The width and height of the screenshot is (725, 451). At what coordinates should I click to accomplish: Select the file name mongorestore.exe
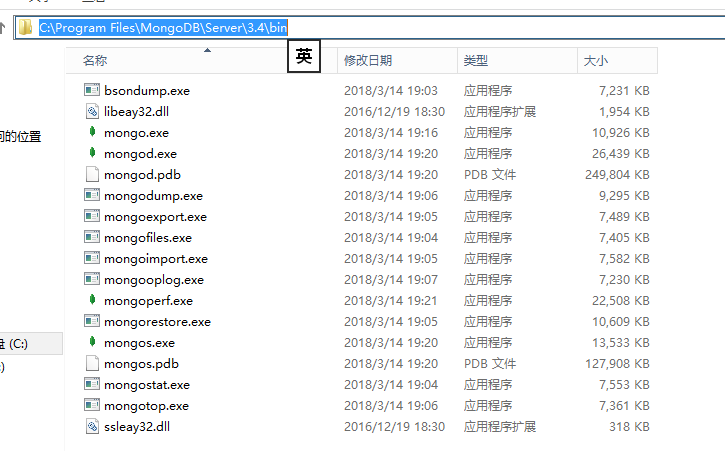tap(157, 322)
